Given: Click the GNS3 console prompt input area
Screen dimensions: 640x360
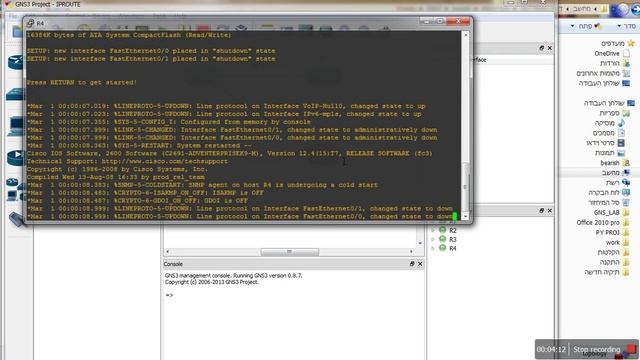Looking at the screenshot, I should [x=294, y=295].
